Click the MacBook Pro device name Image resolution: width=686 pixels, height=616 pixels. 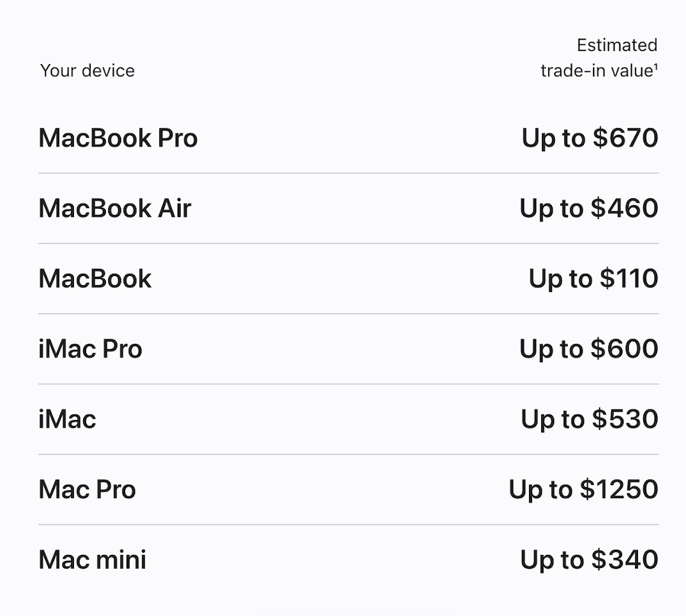point(118,138)
